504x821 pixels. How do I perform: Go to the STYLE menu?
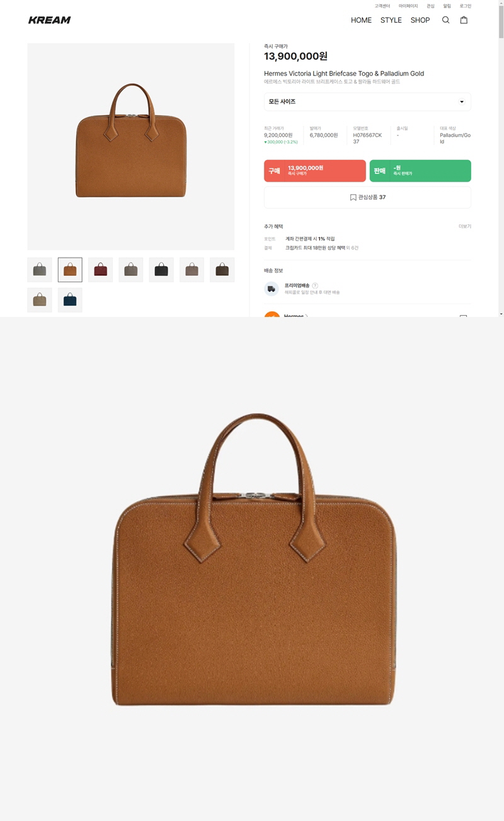pyautogui.click(x=391, y=20)
